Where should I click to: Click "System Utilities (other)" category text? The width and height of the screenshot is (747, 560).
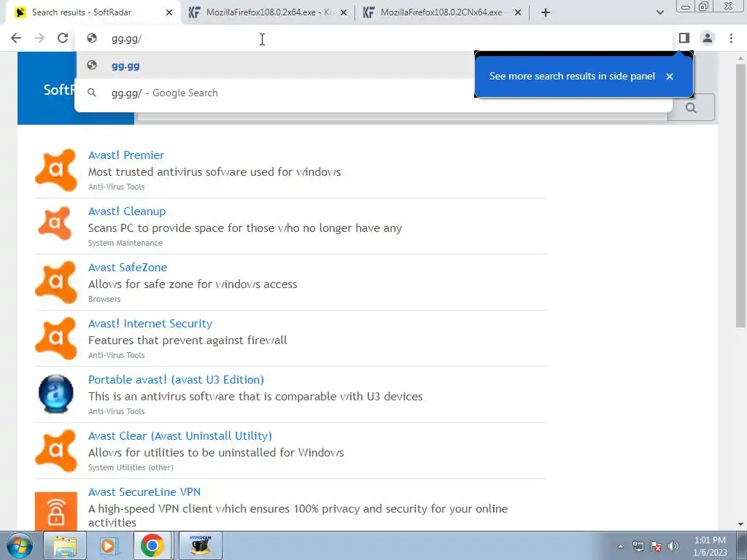(131, 467)
